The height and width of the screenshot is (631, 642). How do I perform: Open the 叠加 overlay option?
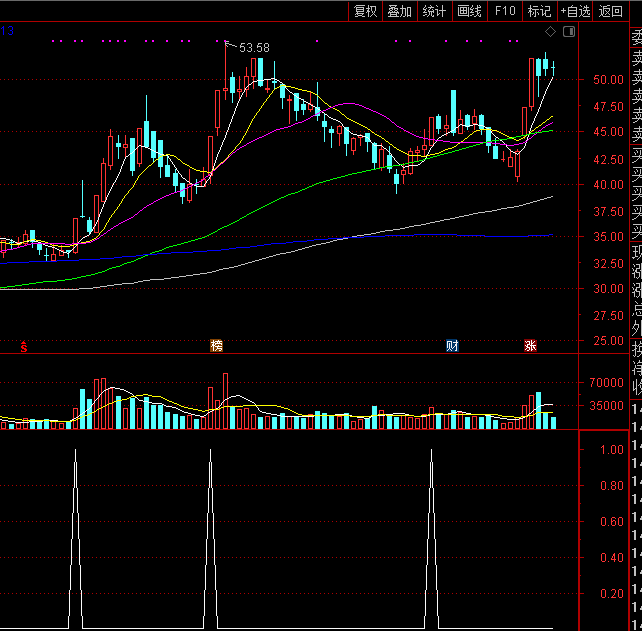click(x=400, y=11)
